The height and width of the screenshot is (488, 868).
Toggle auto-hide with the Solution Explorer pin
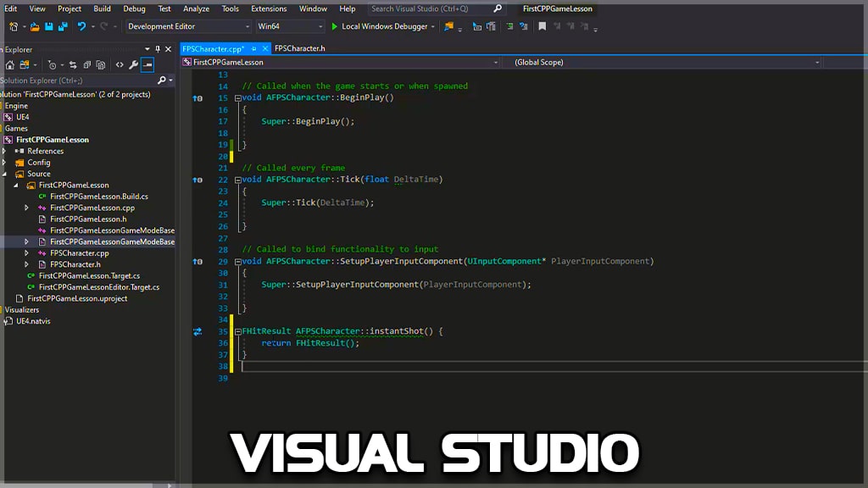pyautogui.click(x=158, y=49)
